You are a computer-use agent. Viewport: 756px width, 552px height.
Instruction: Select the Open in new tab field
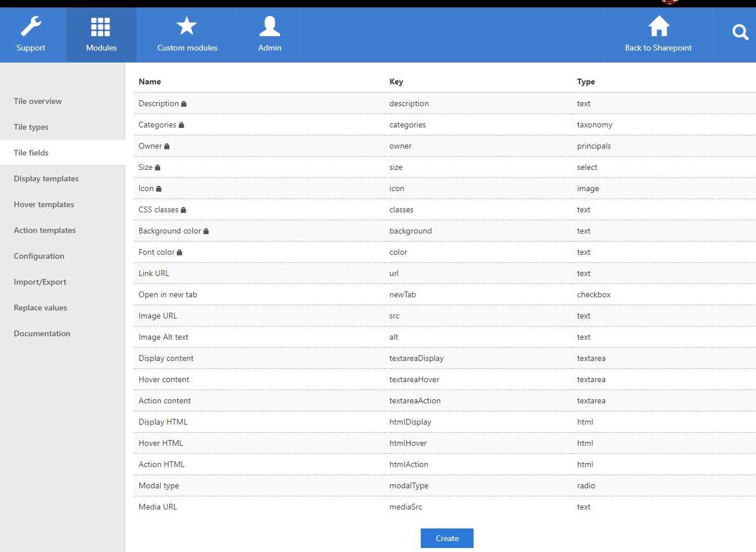coord(168,294)
